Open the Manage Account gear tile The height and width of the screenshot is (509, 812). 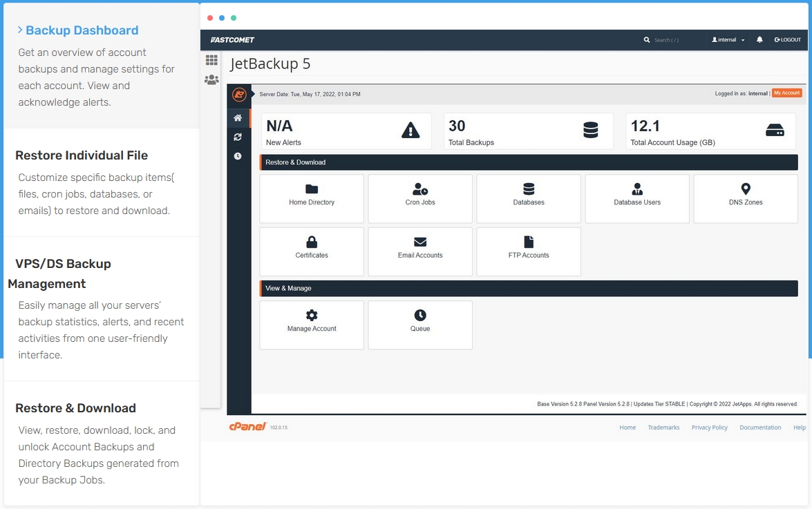312,325
